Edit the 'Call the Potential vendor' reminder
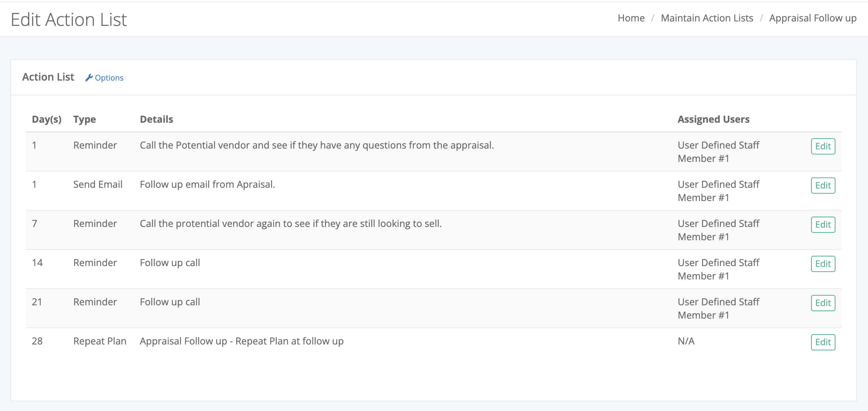 click(x=823, y=146)
